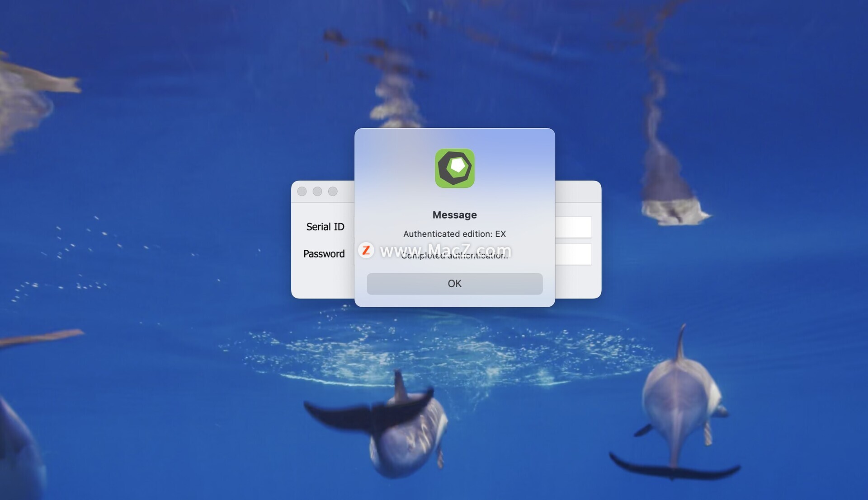
Task: Click the zoom button of authentication window
Action: pyautogui.click(x=333, y=192)
